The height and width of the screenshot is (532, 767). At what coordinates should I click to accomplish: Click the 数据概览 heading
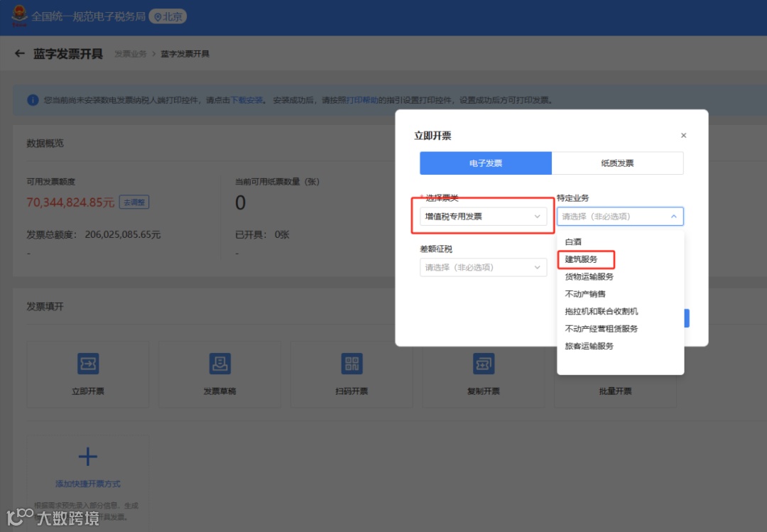[x=45, y=143]
